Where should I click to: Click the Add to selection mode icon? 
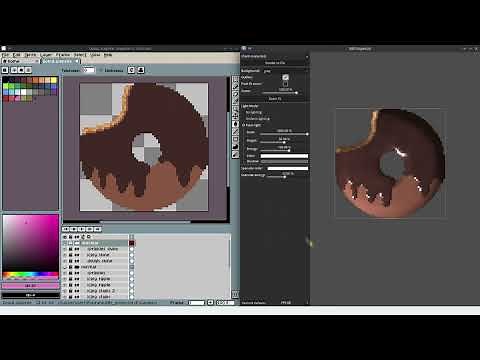tap(14, 70)
